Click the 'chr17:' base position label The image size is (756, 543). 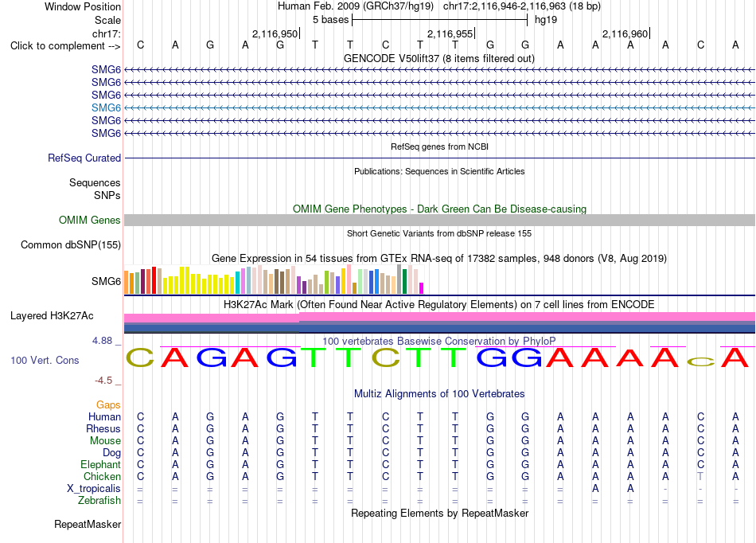(x=106, y=33)
